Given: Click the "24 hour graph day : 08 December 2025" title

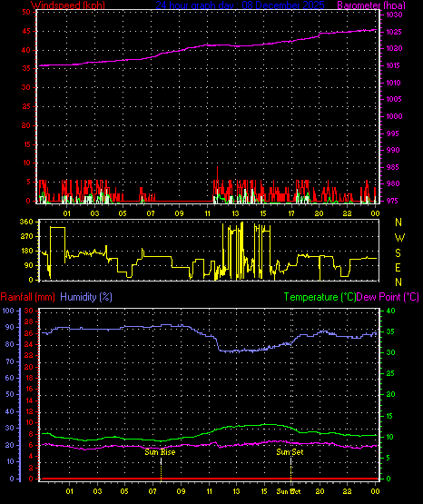Looking at the screenshot, I should (240, 5).
